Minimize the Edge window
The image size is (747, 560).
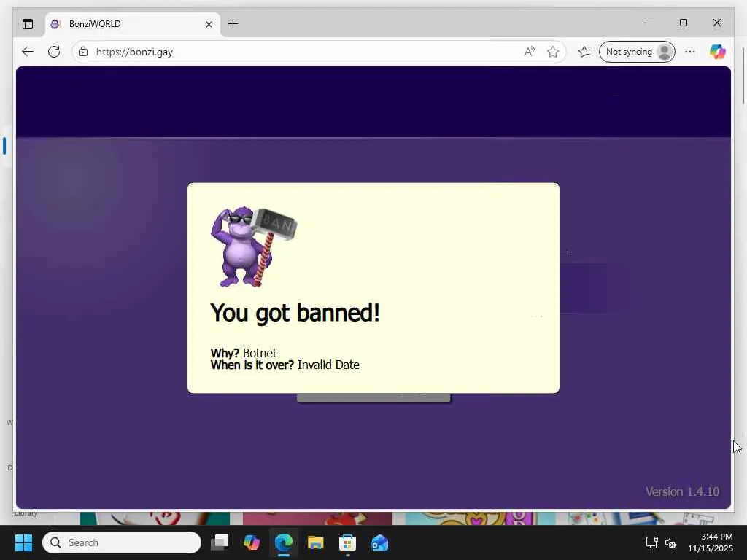650,23
